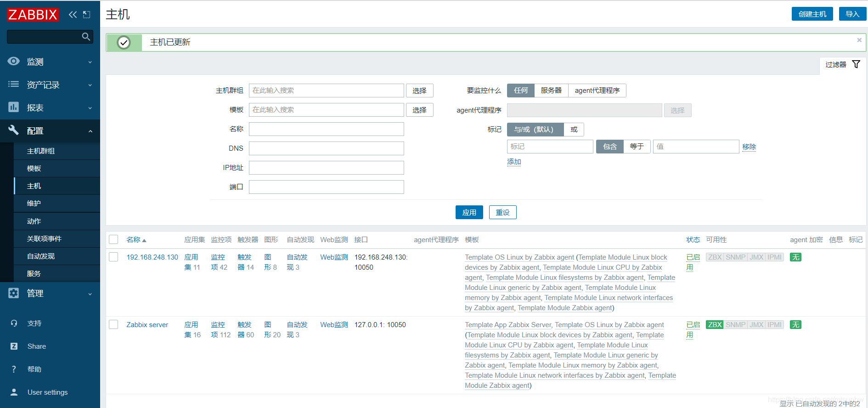Click the 无 encryption badge for 192.168.248.130

[795, 257]
